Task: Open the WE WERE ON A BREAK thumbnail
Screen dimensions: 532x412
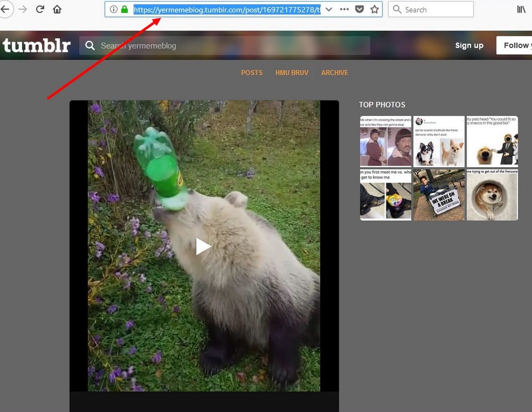Action: click(439, 195)
